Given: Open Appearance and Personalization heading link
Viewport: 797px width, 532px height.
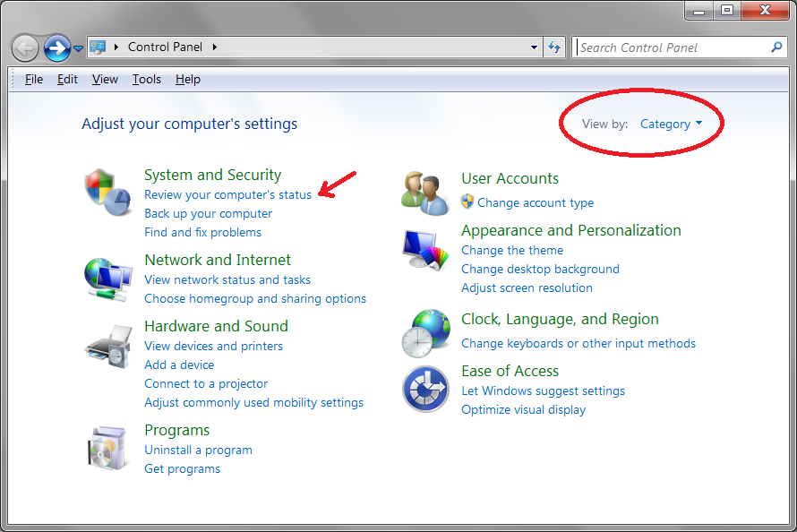Looking at the screenshot, I should coord(570,230).
